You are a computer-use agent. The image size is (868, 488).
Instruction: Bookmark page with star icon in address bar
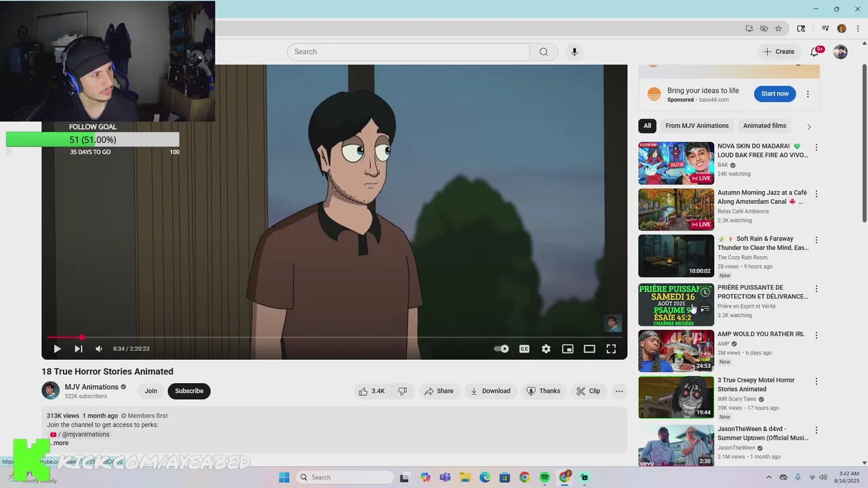click(x=778, y=28)
